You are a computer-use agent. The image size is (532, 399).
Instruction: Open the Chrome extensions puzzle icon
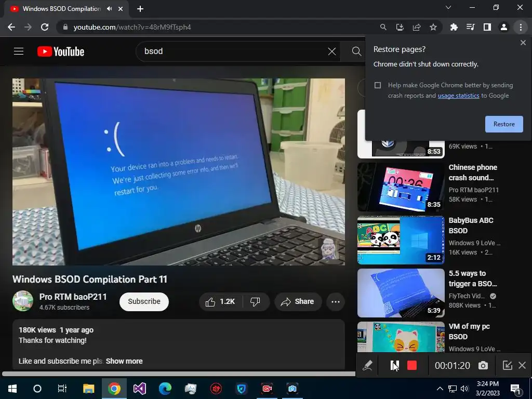click(x=454, y=27)
